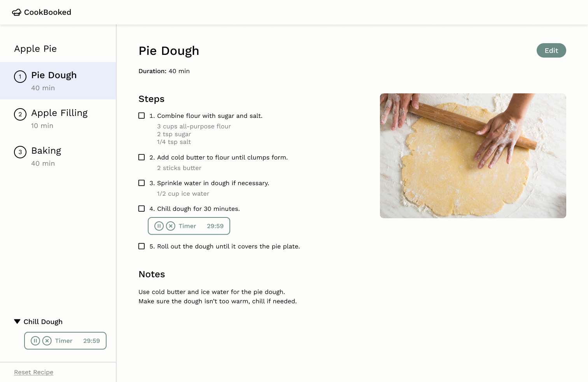Click the CookBooked chef hat logo
This screenshot has width=588, height=382.
pyautogui.click(x=17, y=12)
